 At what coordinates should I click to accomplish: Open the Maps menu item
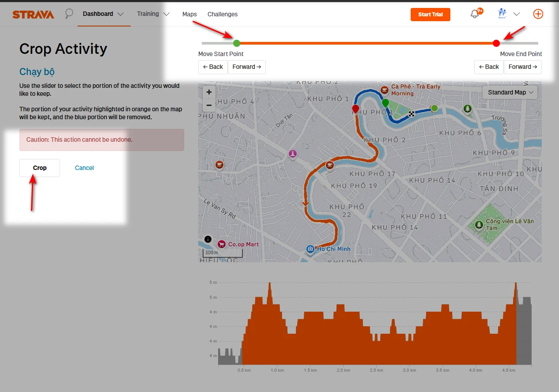189,14
